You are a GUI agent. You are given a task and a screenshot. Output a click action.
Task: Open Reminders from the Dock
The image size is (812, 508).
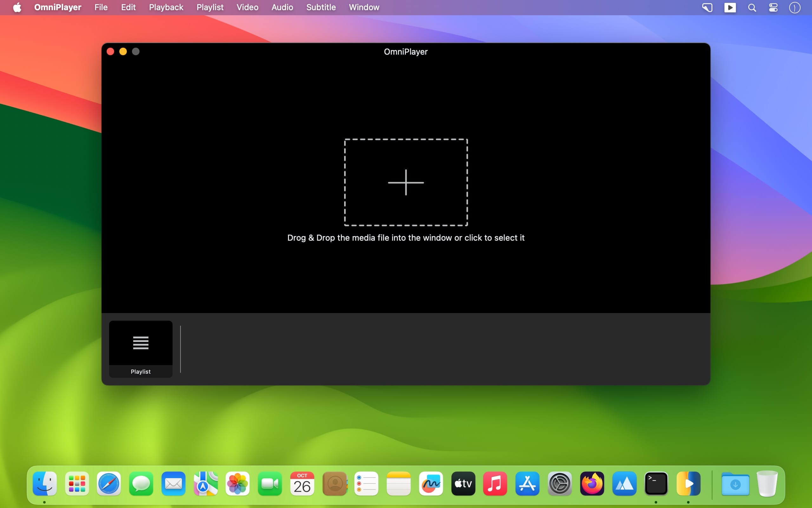click(366, 484)
